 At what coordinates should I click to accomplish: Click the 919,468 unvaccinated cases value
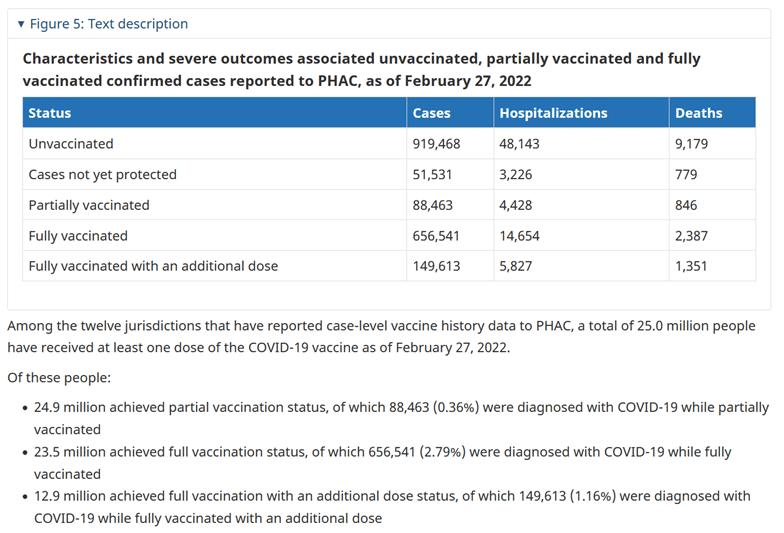[x=436, y=144]
